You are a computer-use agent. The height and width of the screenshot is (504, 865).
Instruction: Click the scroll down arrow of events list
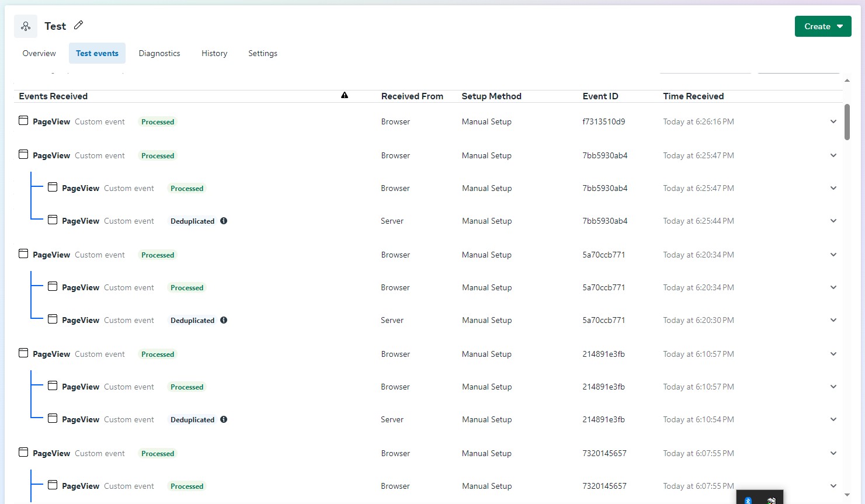847,495
